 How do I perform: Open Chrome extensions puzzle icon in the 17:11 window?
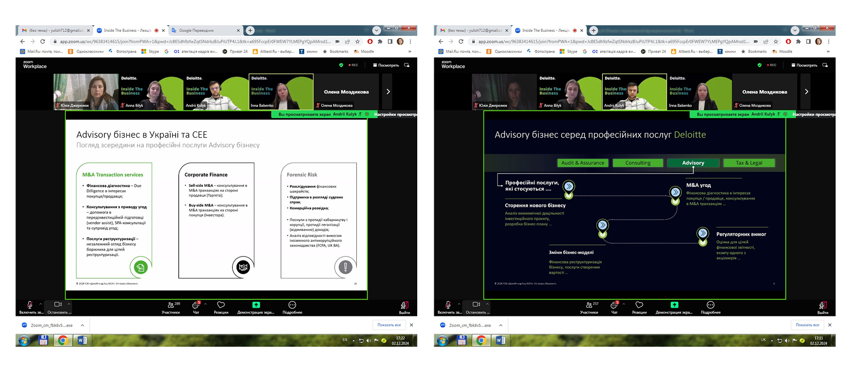798,41
